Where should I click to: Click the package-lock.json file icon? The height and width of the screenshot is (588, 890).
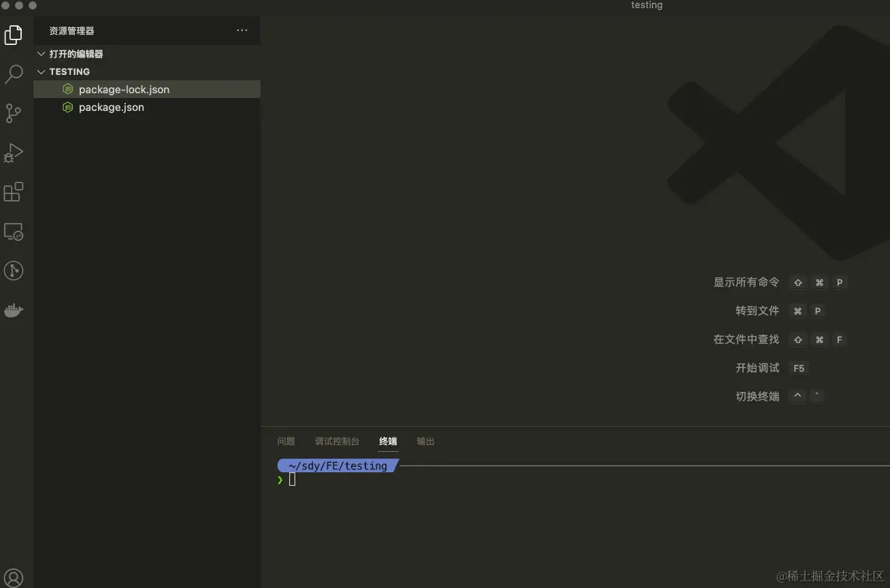67,89
